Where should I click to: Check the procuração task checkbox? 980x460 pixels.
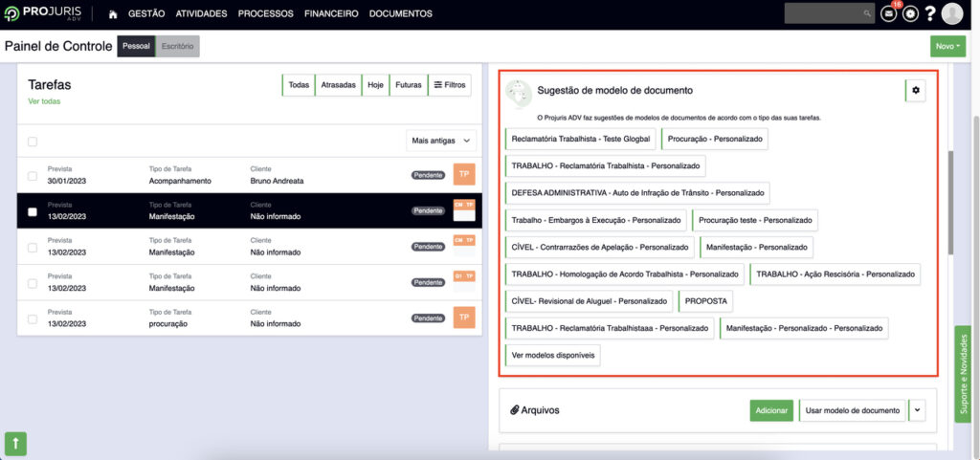tap(33, 319)
